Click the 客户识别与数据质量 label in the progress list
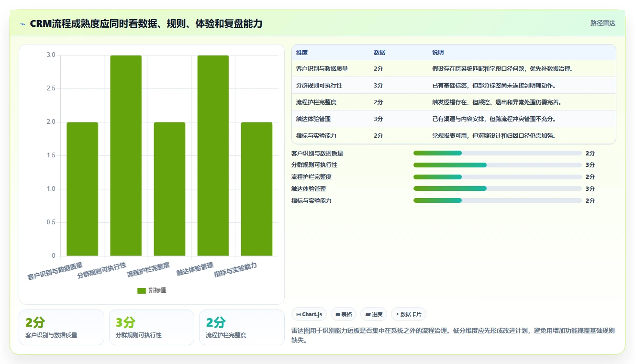Image resolution: width=635 pixels, height=364 pixels. click(317, 154)
